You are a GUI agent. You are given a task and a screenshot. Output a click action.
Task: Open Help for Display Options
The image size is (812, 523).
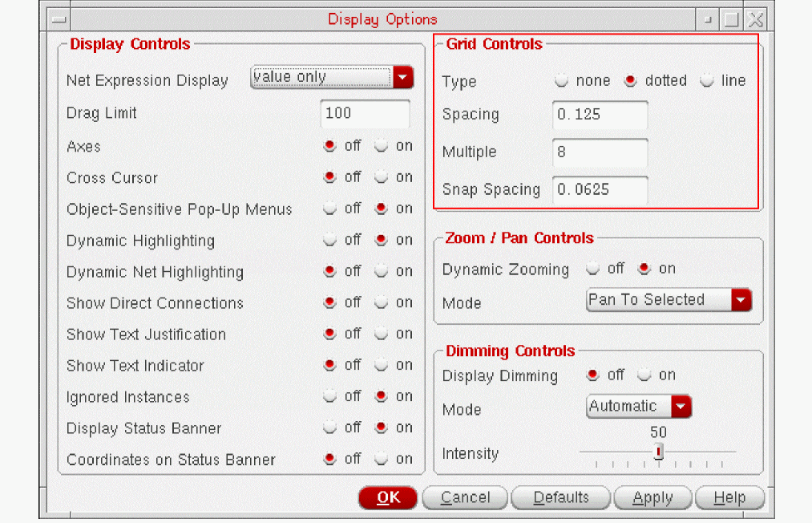point(729,498)
